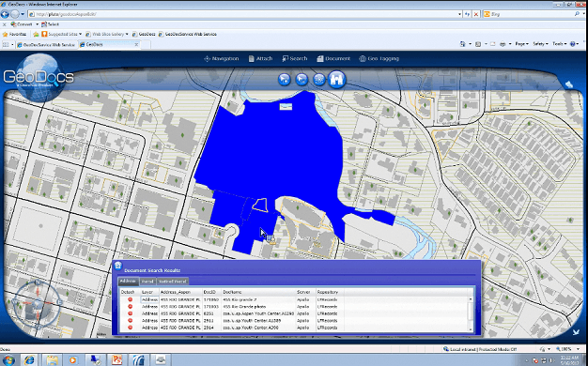Click the collapse arrow at the map's bottom-right corner
Image resolution: width=588 pixels, height=366 pixels.
576,331
